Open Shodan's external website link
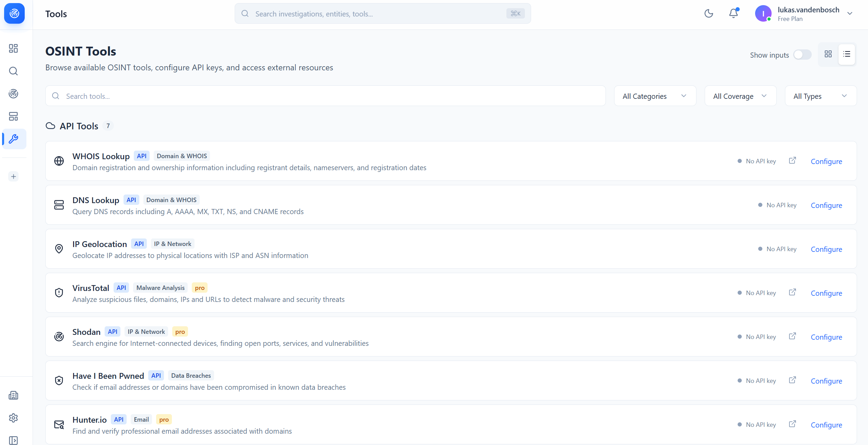 (793, 336)
